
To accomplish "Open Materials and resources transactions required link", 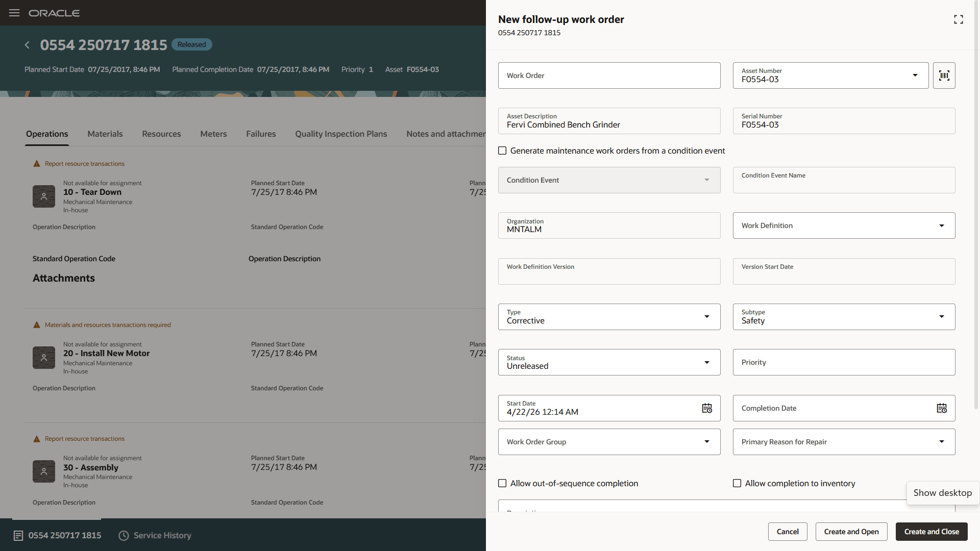I will click(108, 325).
